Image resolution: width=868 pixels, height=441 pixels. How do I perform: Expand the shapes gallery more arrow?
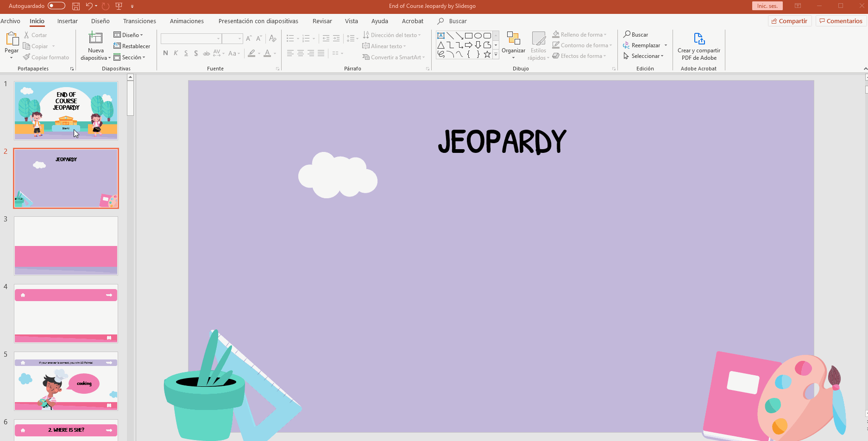(x=496, y=55)
